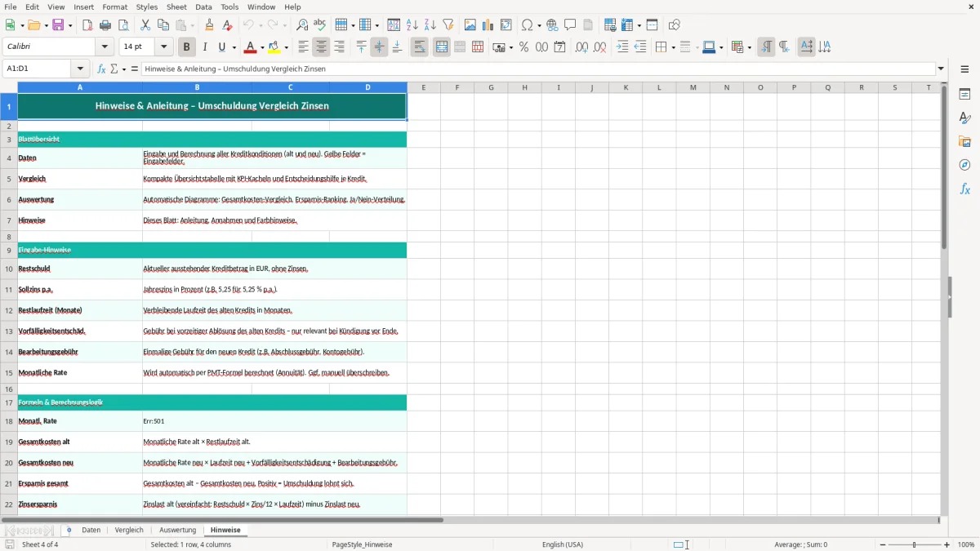Click Sort Ascending icon
Screen dimensions: 980x551
(412, 25)
